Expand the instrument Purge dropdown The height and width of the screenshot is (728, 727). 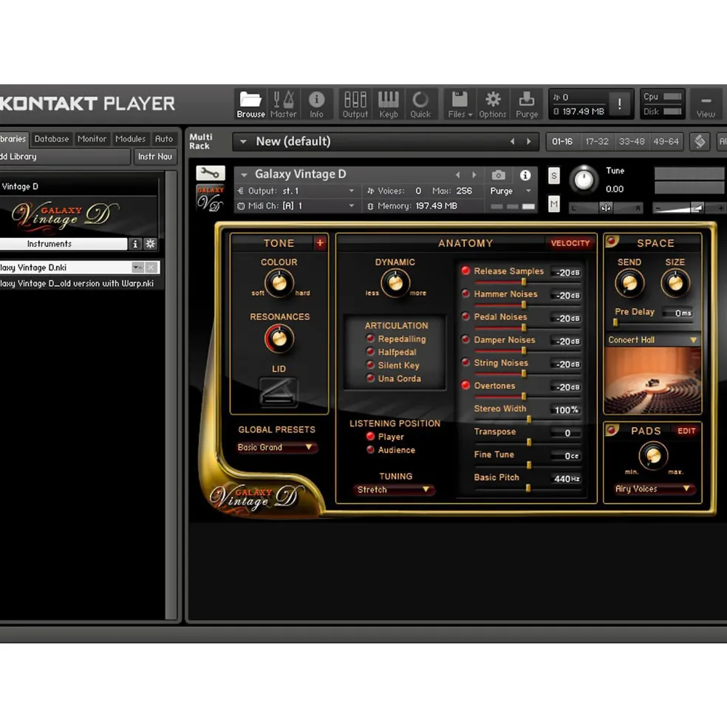click(x=528, y=191)
